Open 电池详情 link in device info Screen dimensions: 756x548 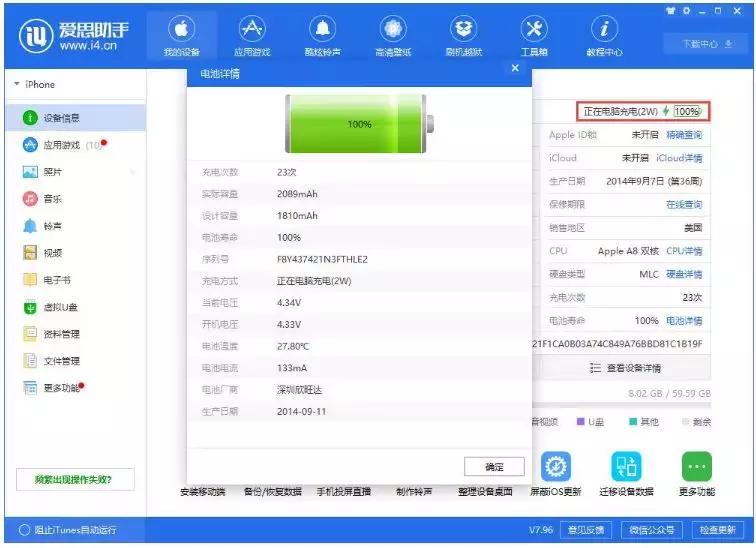click(x=684, y=321)
